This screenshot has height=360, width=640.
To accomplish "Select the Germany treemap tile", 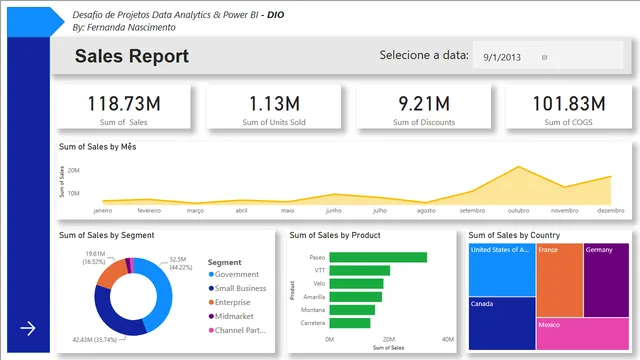I will pyautogui.click(x=606, y=280).
